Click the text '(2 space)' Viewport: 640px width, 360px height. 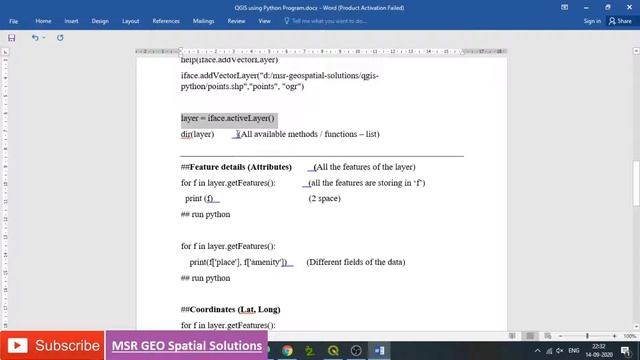pyautogui.click(x=324, y=198)
